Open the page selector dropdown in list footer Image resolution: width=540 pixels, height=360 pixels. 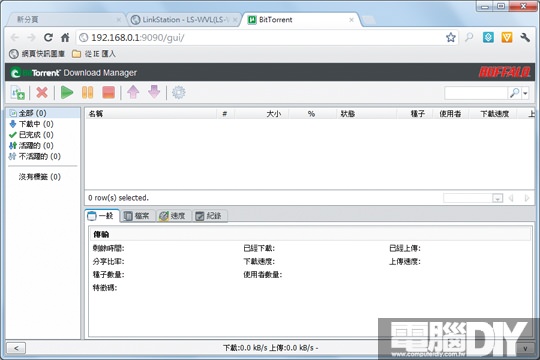pyautogui.click(x=497, y=198)
